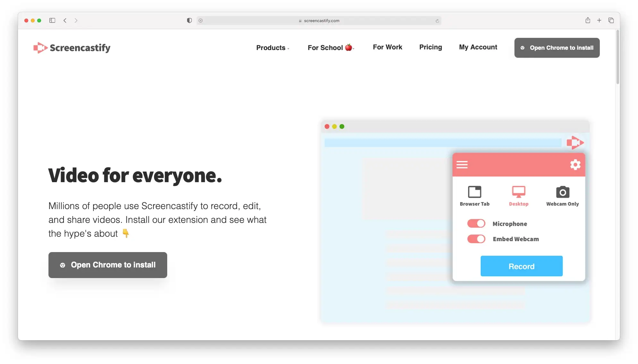
Task: Expand the For School dropdown menu
Action: coord(331,47)
